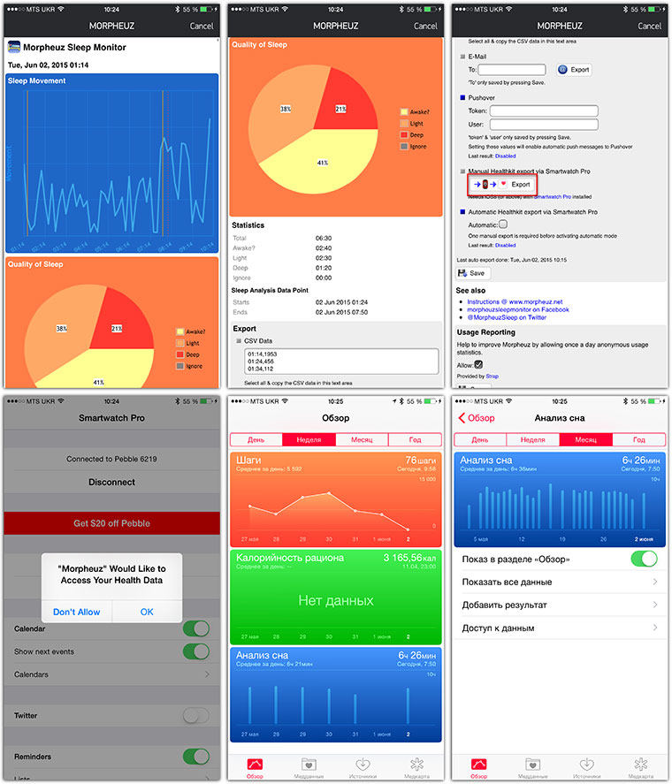Screen dimensions: 672x784
Task: Click Awake? legend swatch on Statistics screen
Action: pyautogui.click(x=404, y=112)
